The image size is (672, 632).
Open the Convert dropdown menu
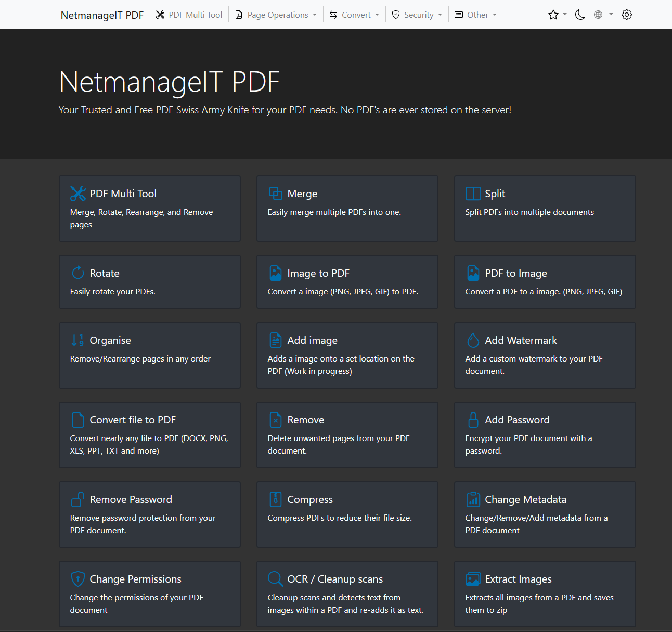tap(354, 15)
